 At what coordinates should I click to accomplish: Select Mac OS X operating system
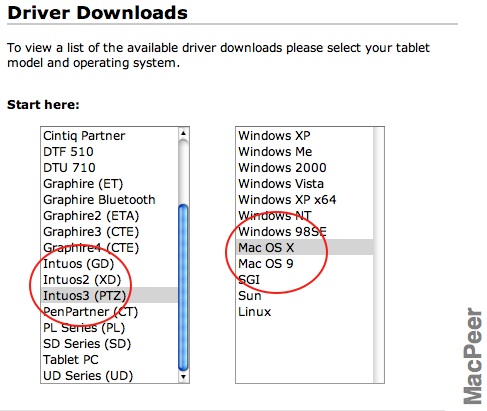click(304, 247)
